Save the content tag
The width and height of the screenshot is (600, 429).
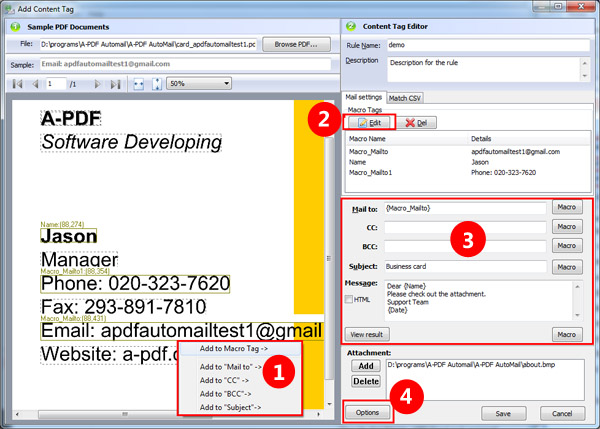(503, 414)
